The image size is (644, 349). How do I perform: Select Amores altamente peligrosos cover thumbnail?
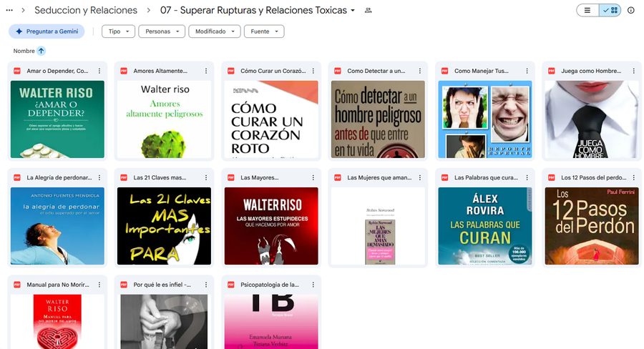pyautogui.click(x=165, y=119)
